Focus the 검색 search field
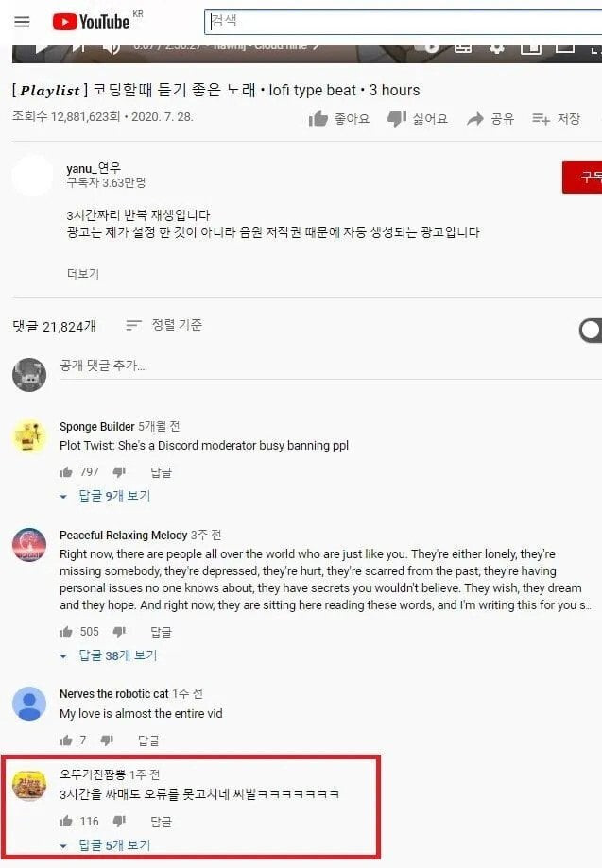The image size is (602, 868). pos(404,22)
